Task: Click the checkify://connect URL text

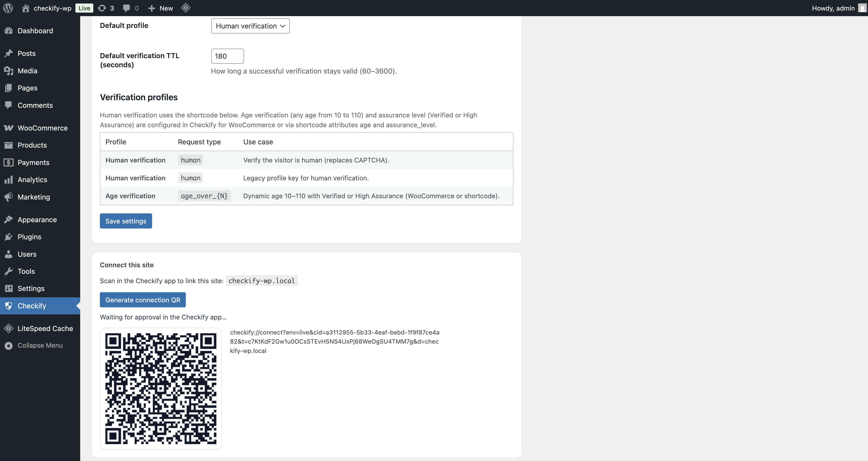Action: (335, 342)
